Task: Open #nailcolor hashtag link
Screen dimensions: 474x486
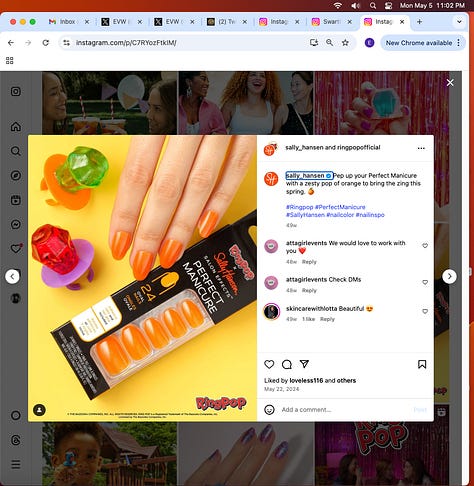Action: tap(340, 215)
